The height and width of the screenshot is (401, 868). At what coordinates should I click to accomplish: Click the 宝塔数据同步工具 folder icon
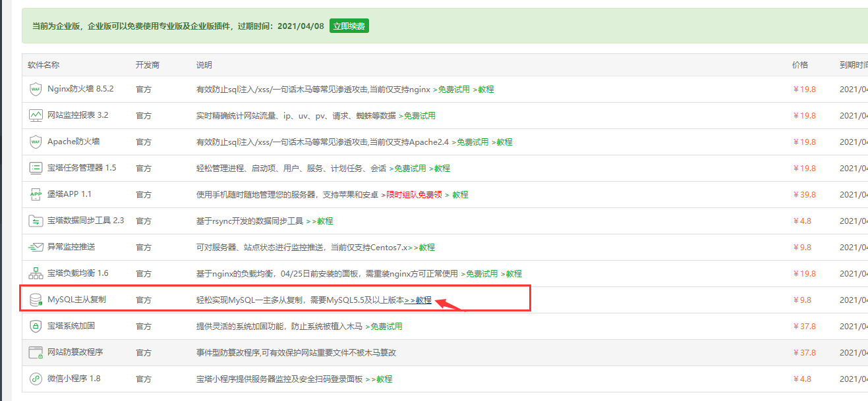[x=36, y=221]
